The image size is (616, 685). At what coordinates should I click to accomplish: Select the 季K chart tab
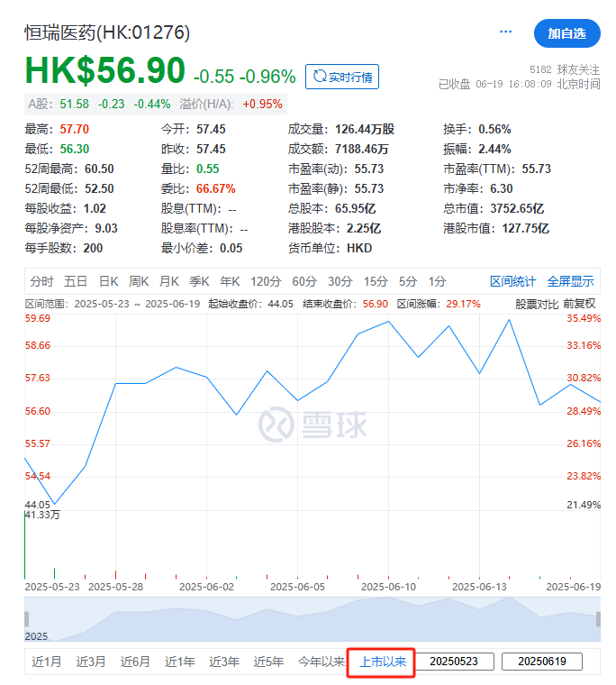click(199, 281)
